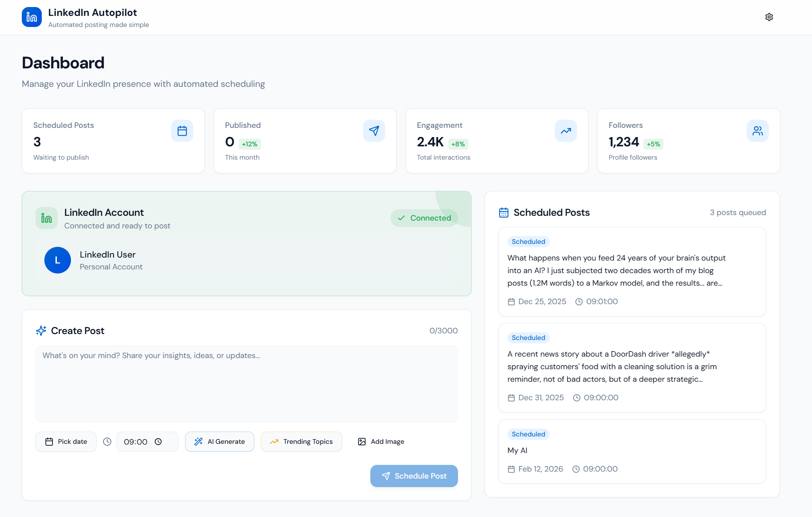
Task: Click sparkle icon beside Create Post
Action: [41, 330]
